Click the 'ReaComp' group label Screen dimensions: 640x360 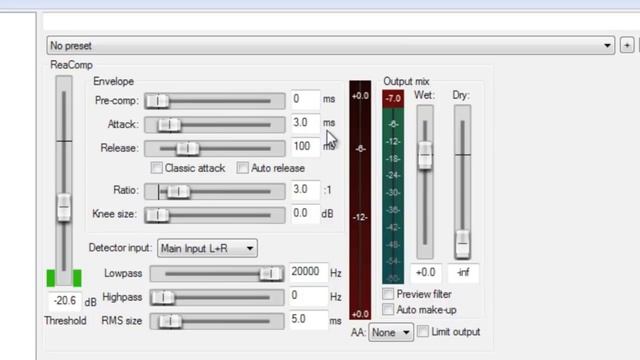71,65
